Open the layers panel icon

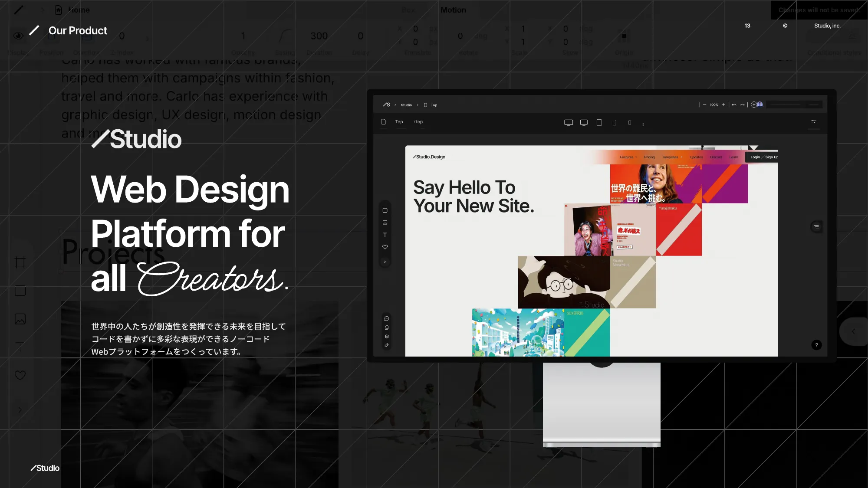pos(387,337)
